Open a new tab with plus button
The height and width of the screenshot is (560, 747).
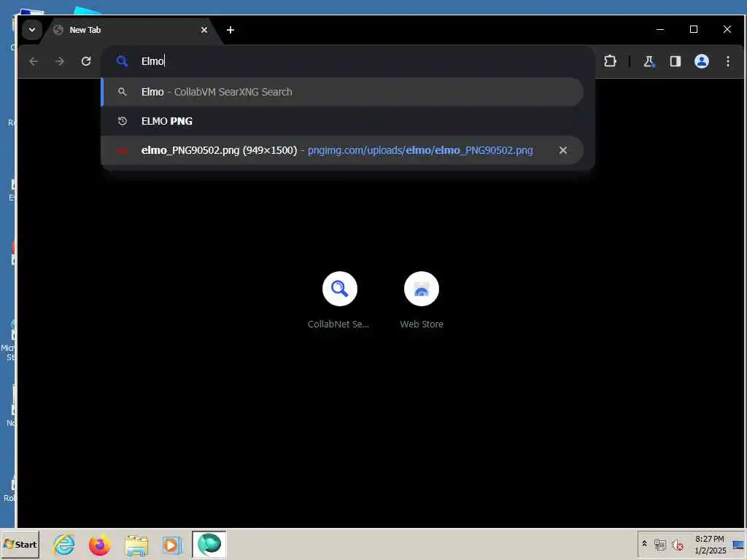pos(231,30)
